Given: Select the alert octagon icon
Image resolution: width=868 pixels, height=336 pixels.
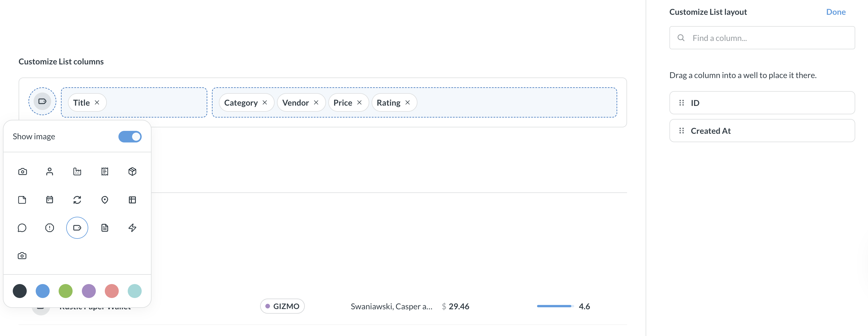Looking at the screenshot, I should (x=50, y=227).
